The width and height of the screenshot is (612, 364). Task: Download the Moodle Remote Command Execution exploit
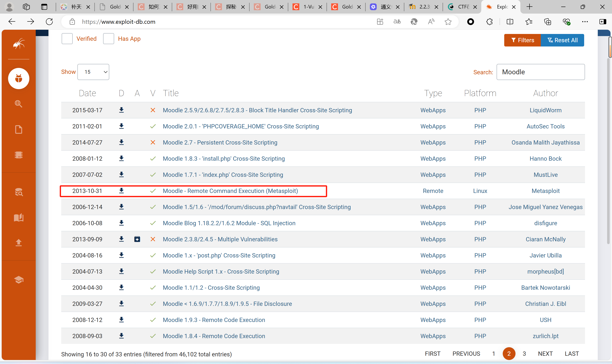121,191
